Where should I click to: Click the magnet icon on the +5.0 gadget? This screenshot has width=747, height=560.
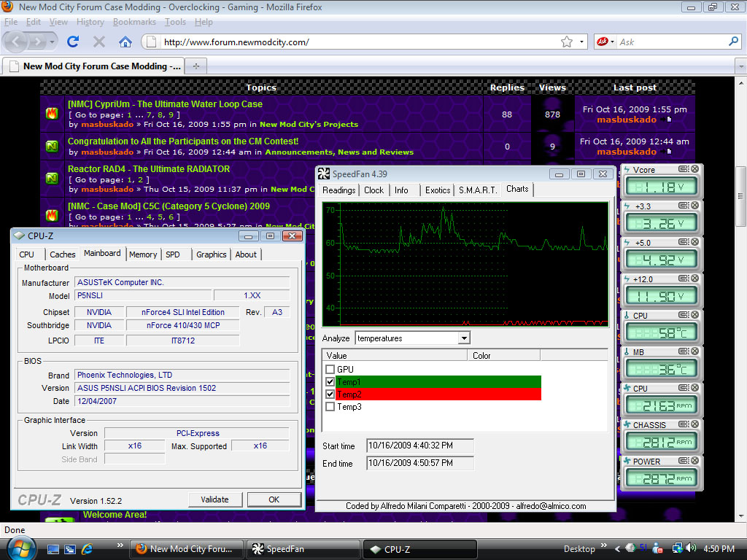[684, 242]
